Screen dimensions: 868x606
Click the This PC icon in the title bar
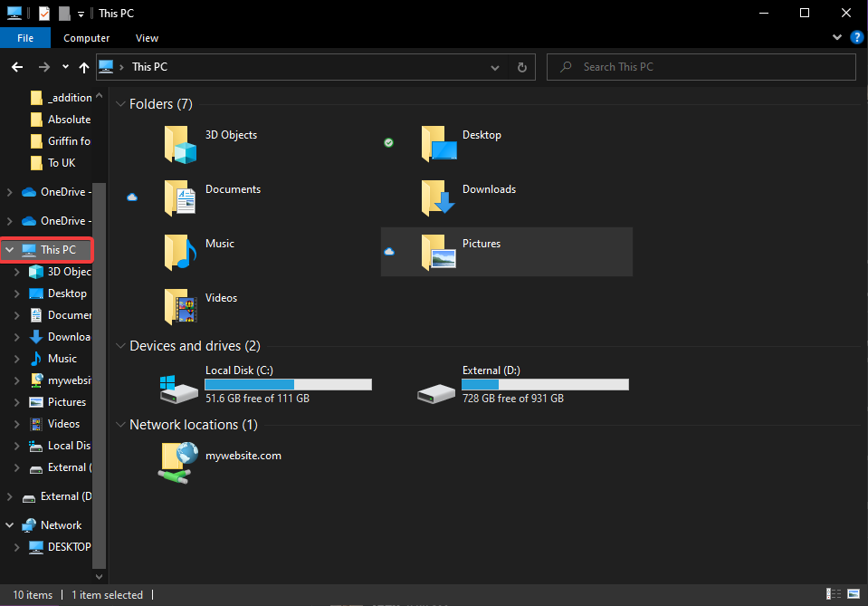click(14, 14)
